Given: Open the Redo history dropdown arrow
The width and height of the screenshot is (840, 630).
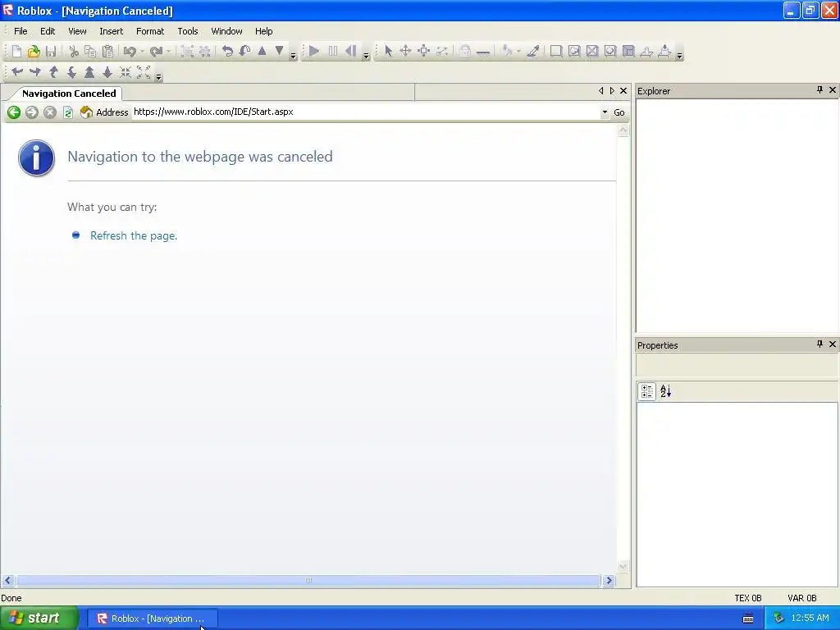Looking at the screenshot, I should [168, 52].
